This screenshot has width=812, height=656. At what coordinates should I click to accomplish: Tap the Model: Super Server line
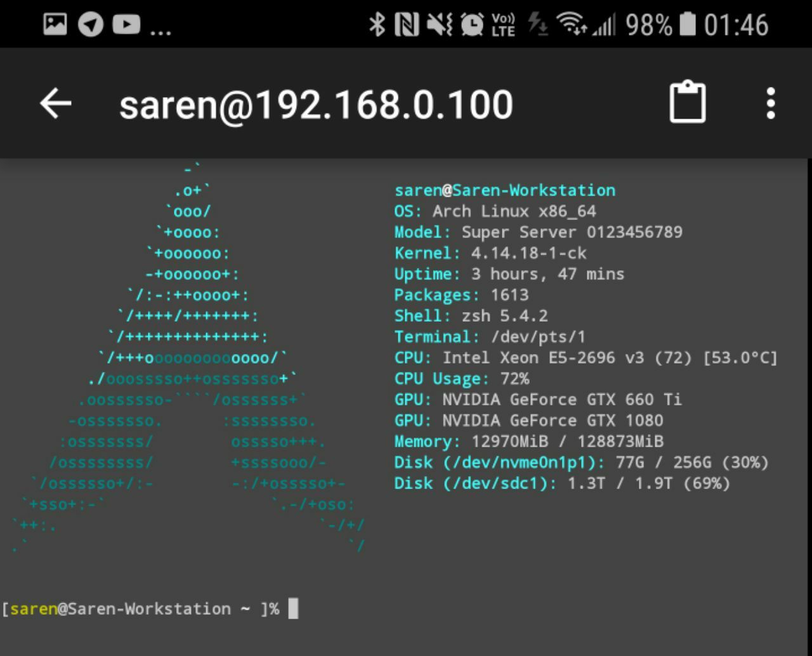(539, 232)
